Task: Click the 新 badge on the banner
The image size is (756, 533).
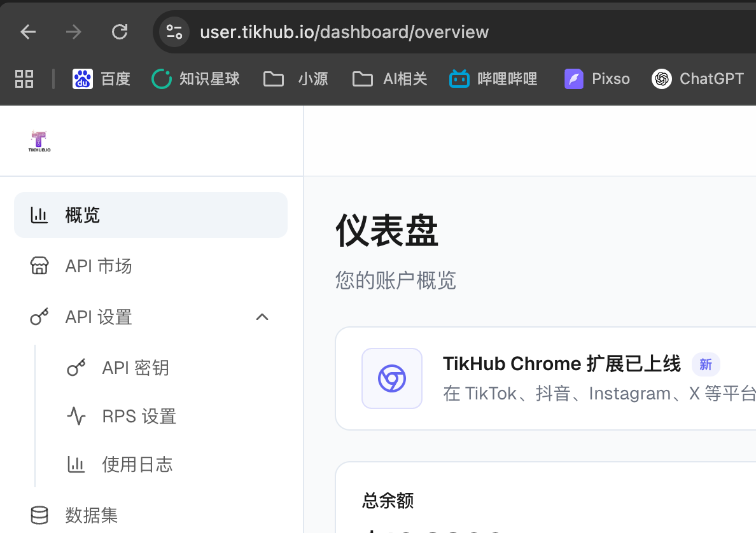Action: [706, 364]
